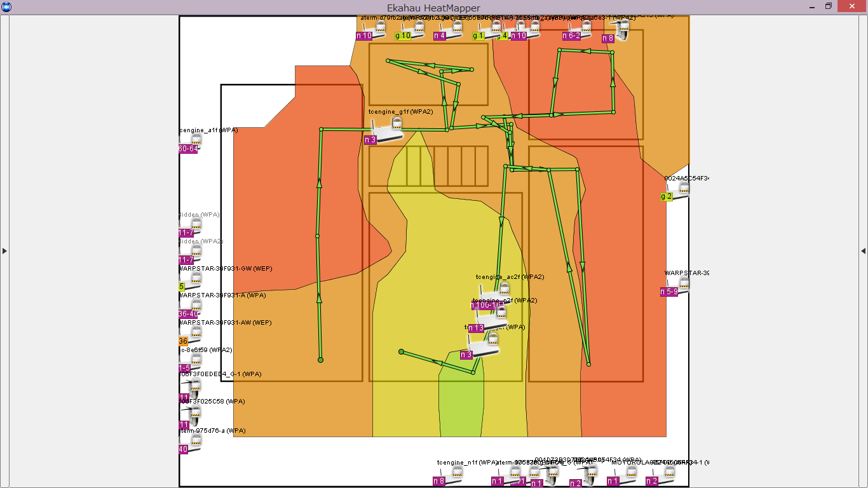Click survey path start point near bottom left

[x=321, y=360]
